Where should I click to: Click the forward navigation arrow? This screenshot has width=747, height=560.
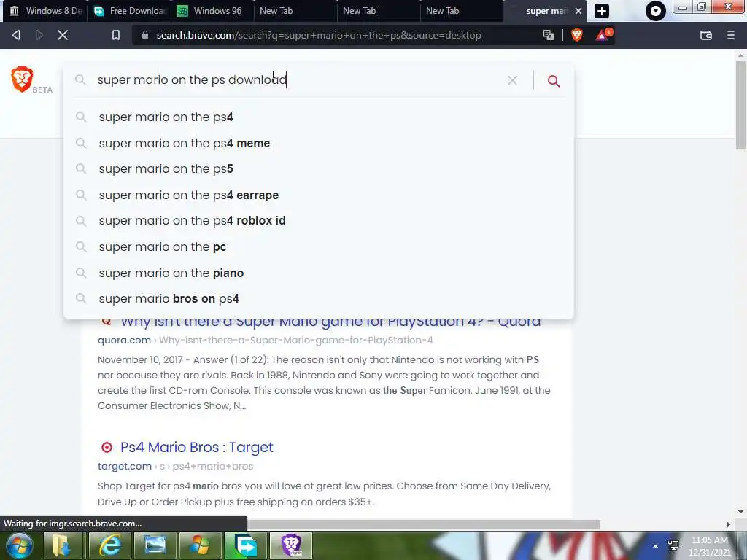(x=39, y=35)
